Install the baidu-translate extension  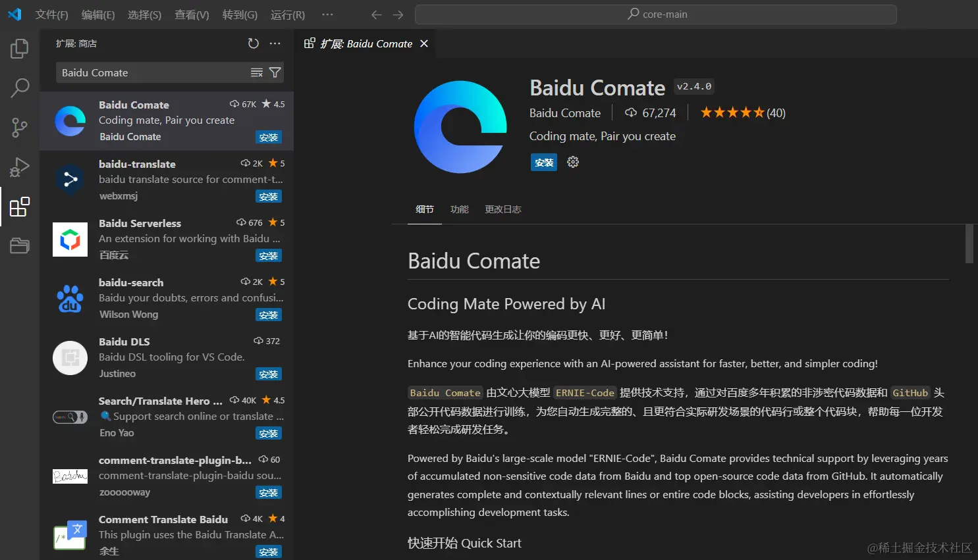pos(269,197)
